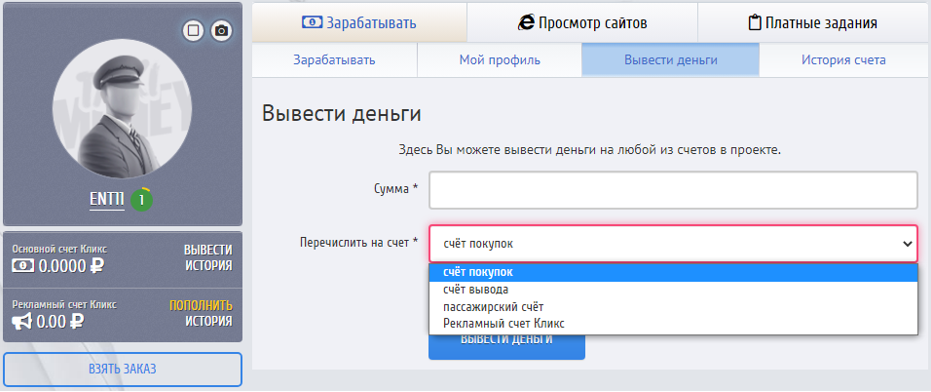This screenshot has width=931, height=392.
Task: Click the Перечислить на счет * label
Action: [359, 242]
